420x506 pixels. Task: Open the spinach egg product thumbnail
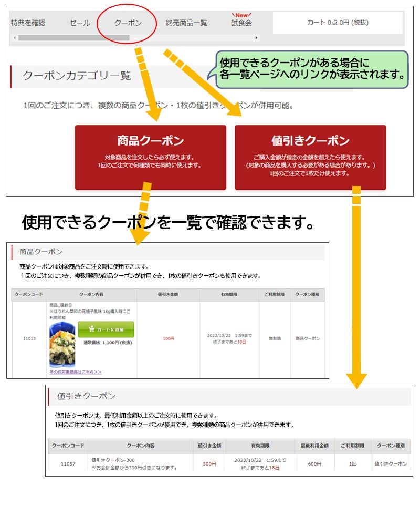62,345
